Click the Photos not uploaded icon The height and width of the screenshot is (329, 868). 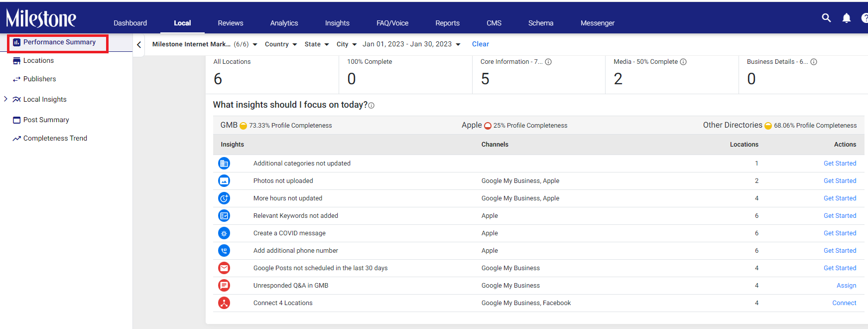[224, 181]
